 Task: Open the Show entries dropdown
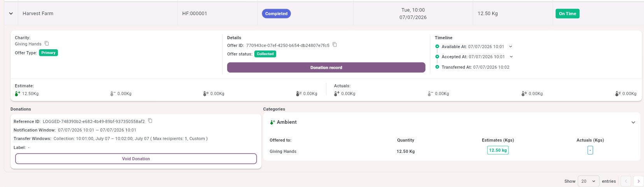tap(588, 181)
